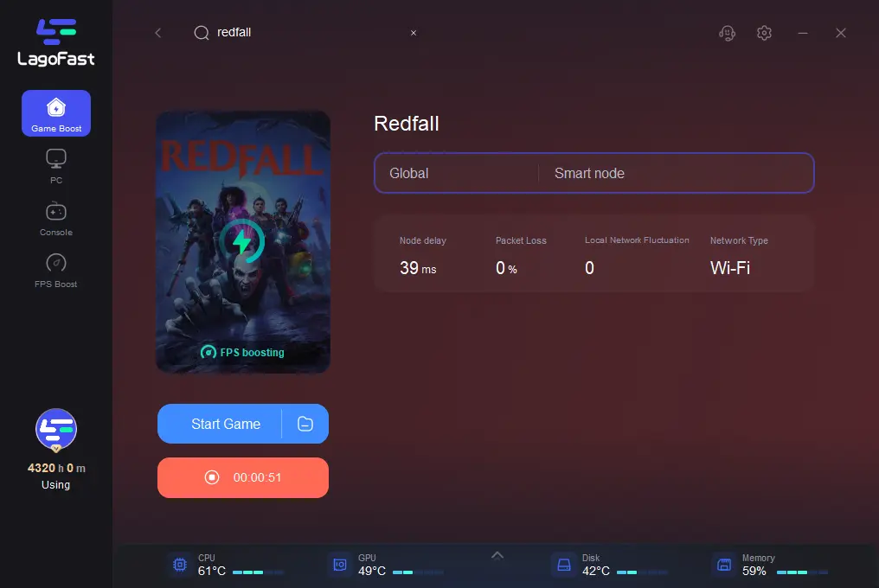Open the Game Boost section
Image resolution: width=879 pixels, height=588 pixels.
56,113
